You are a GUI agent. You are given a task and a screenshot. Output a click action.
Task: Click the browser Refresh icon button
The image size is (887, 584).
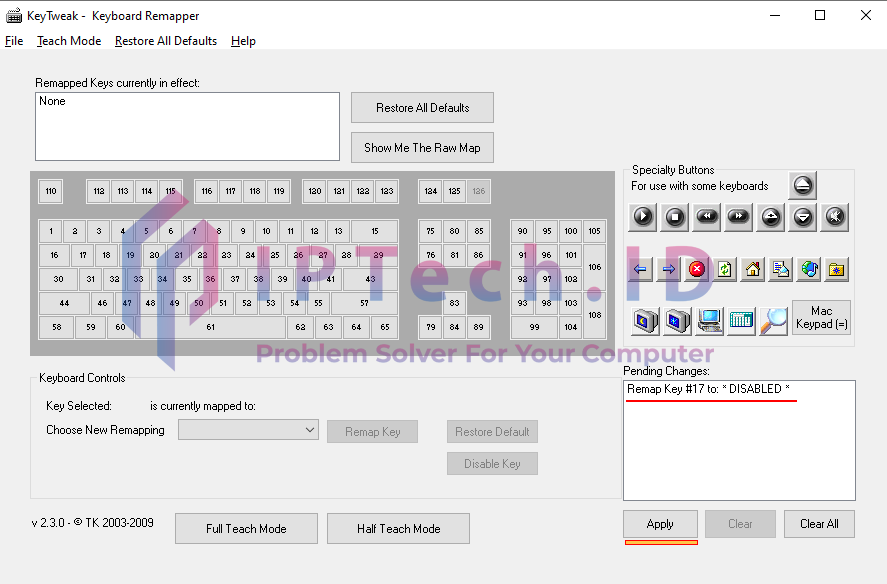click(x=725, y=269)
